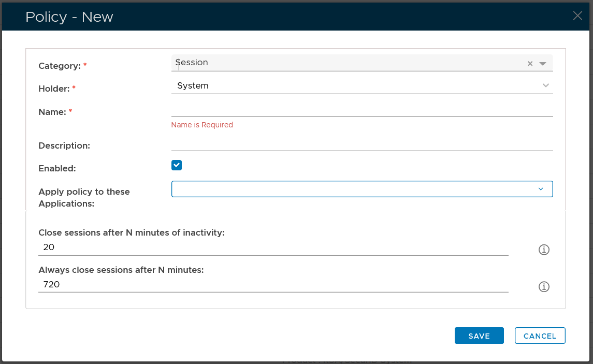The image size is (593, 364).
Task: Close the Policy - New dialog
Action: coord(577,16)
